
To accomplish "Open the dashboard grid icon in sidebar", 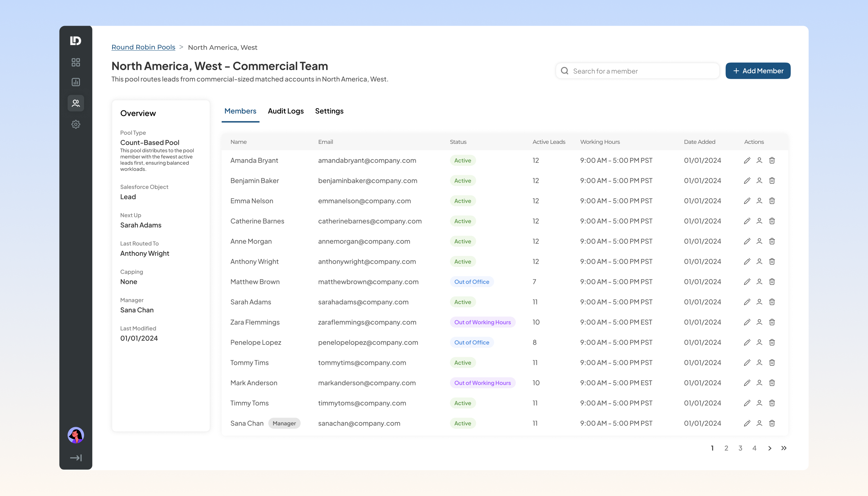I will [76, 62].
